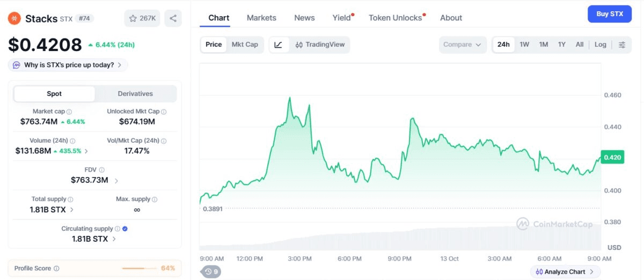The height and width of the screenshot is (280, 644).
Task: Open the Analyze Chart arrow button
Action: tap(566, 271)
